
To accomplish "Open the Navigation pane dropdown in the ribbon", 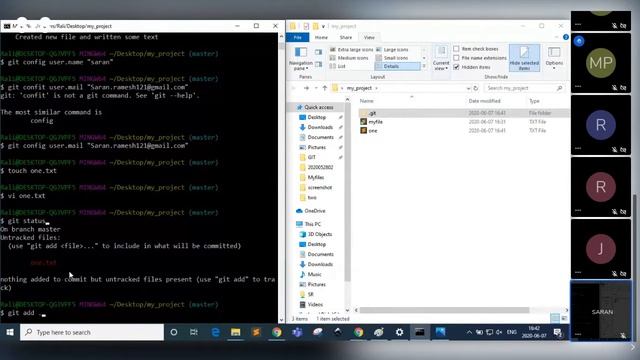I will tap(301, 58).
